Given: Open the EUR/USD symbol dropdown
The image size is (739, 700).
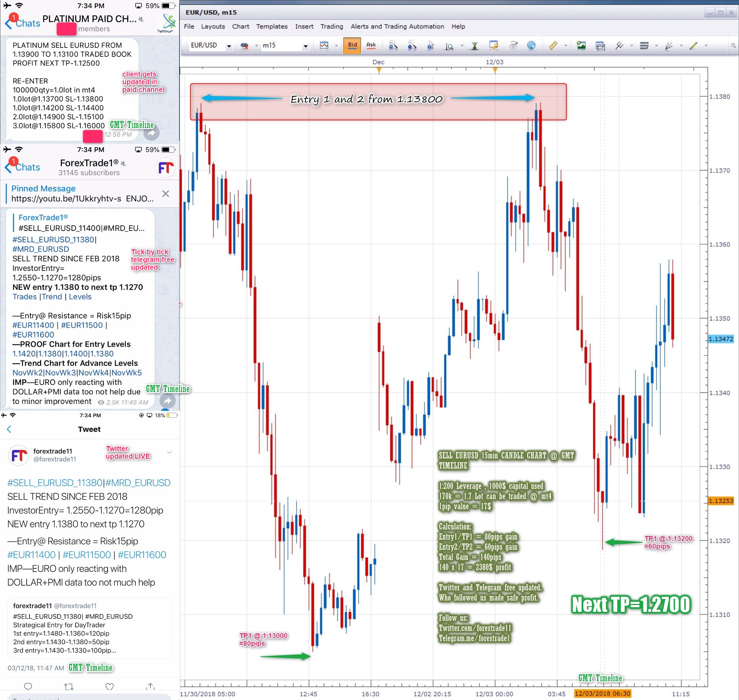Looking at the screenshot, I should [x=229, y=46].
